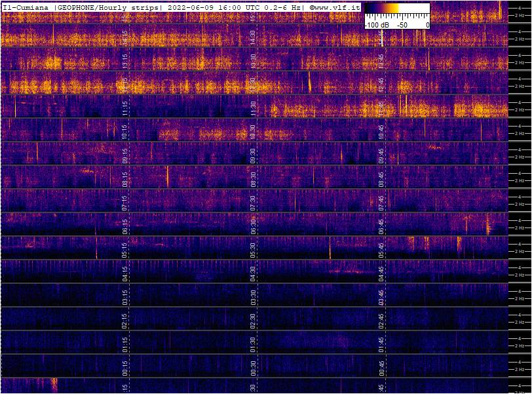This screenshot has width=532, height=394.
Task: Select the 10:45 time marker
Action: (x=381, y=132)
